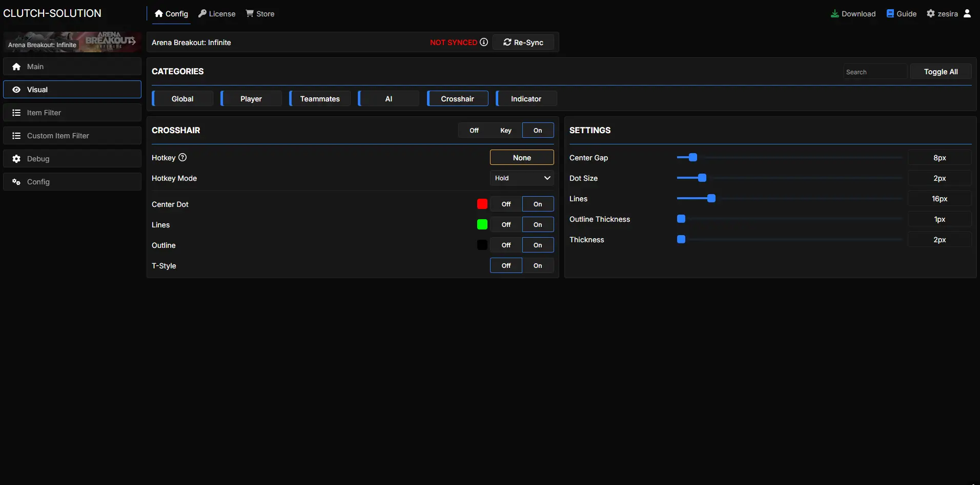
Task: Click the Search input field
Action: [x=875, y=72]
